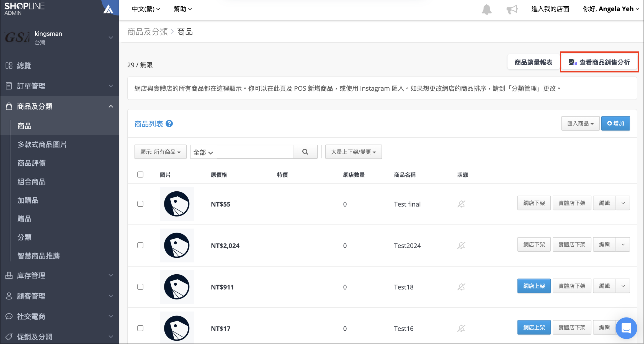Expand 庫存管理 menu
Image resolution: width=644 pixels, height=344 pixels.
pos(60,275)
